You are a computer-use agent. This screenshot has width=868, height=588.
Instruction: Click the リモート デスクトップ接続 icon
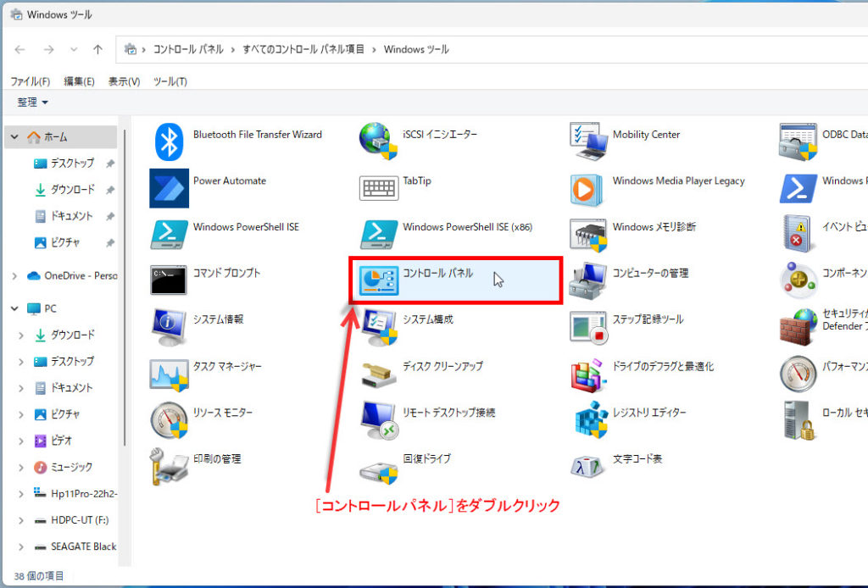(x=379, y=419)
